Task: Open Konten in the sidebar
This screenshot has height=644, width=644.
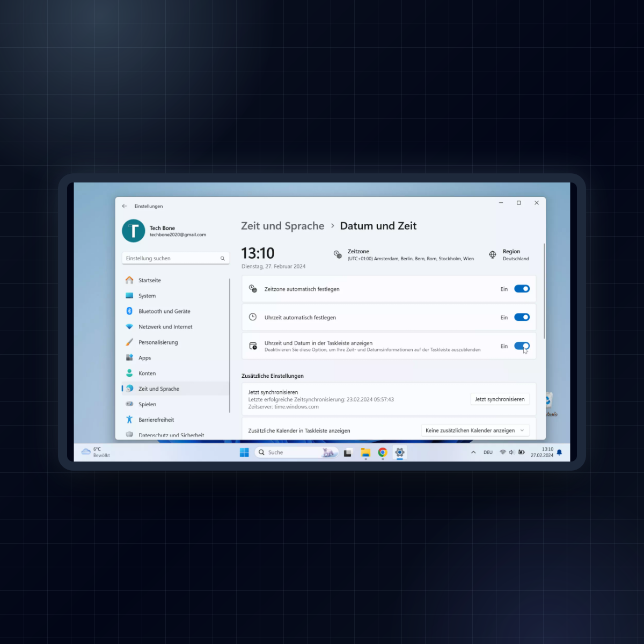Action: coord(175,374)
